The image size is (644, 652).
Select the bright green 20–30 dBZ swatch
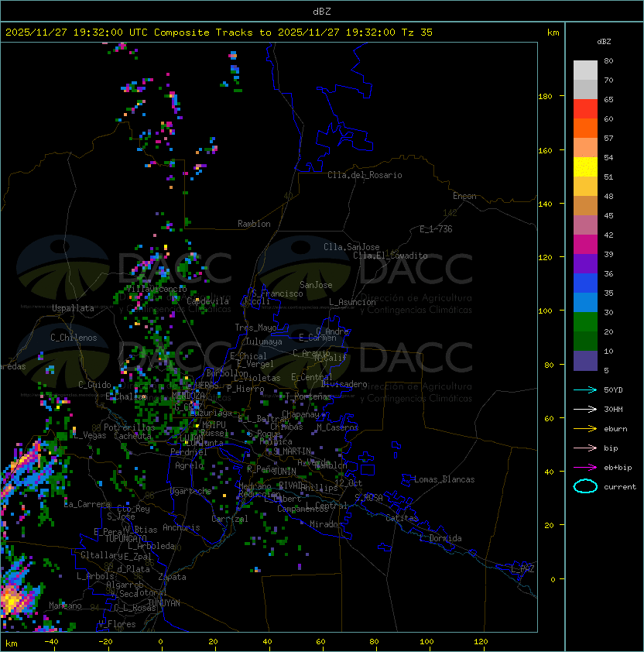tap(585, 322)
